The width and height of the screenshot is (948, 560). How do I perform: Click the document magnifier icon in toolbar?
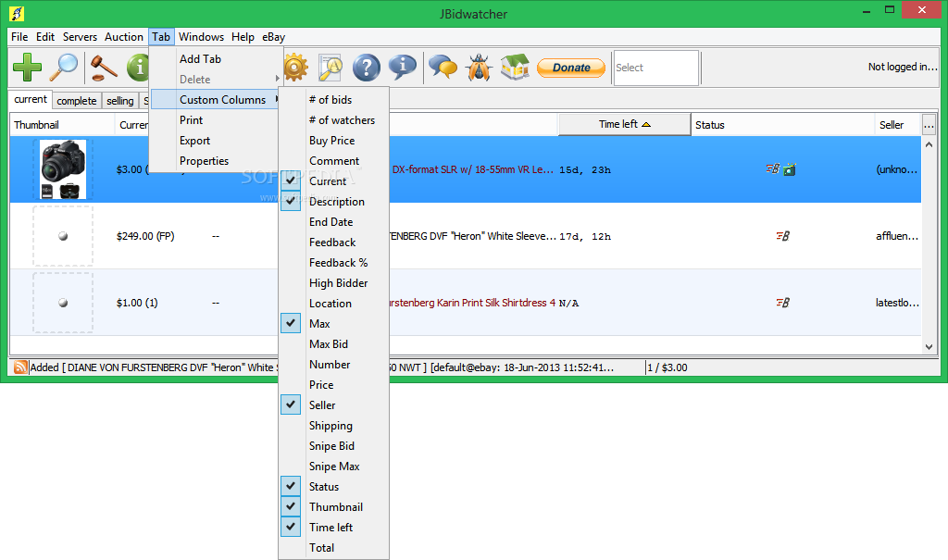click(x=331, y=68)
